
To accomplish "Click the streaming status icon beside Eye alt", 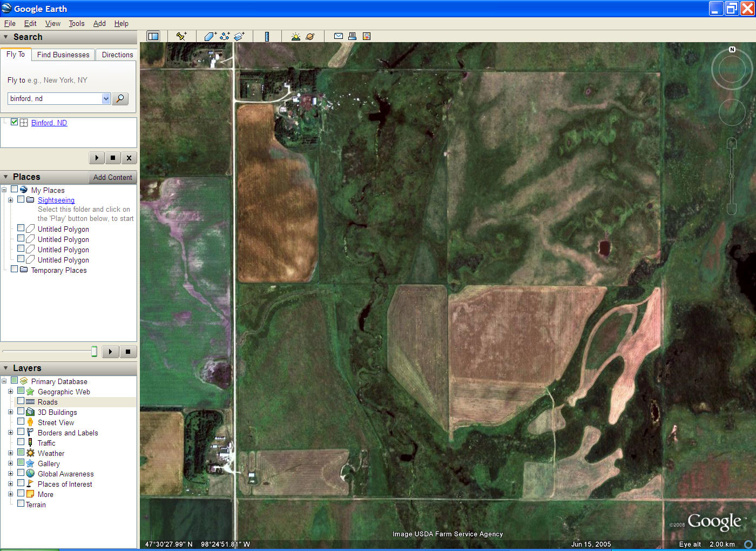I will tap(748, 544).
